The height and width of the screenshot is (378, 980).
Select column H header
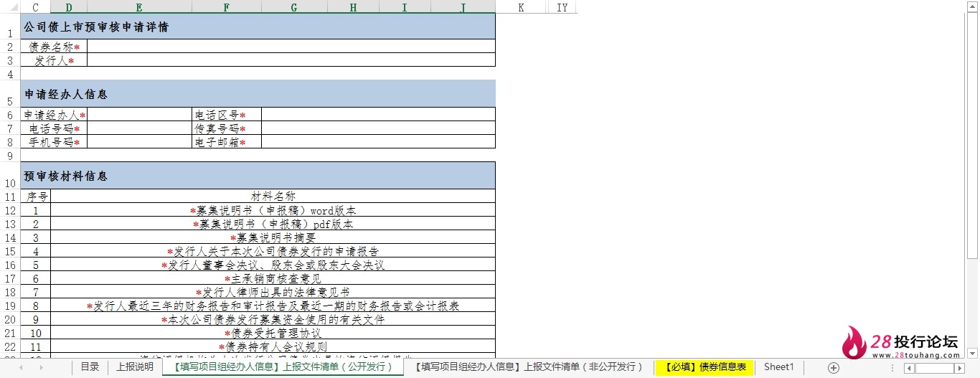coord(353,7)
